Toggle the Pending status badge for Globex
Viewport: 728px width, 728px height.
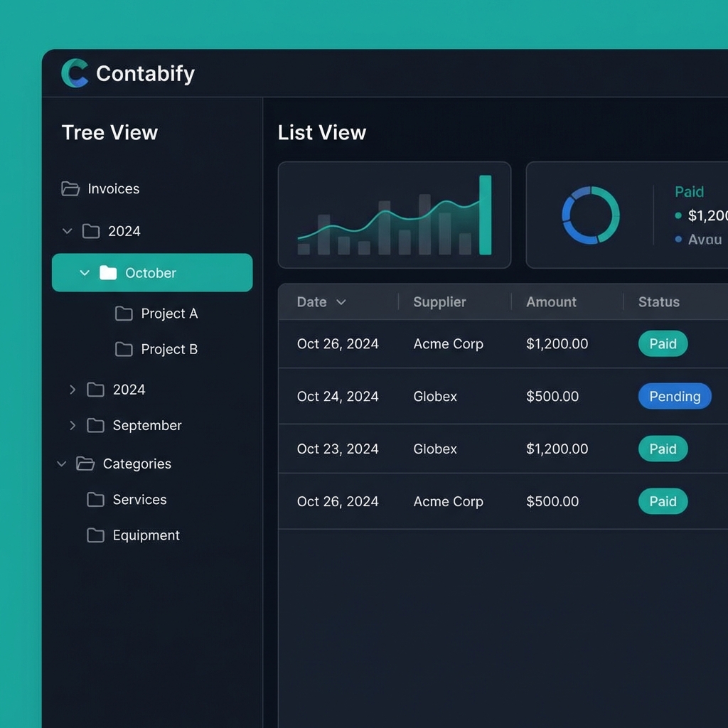674,396
